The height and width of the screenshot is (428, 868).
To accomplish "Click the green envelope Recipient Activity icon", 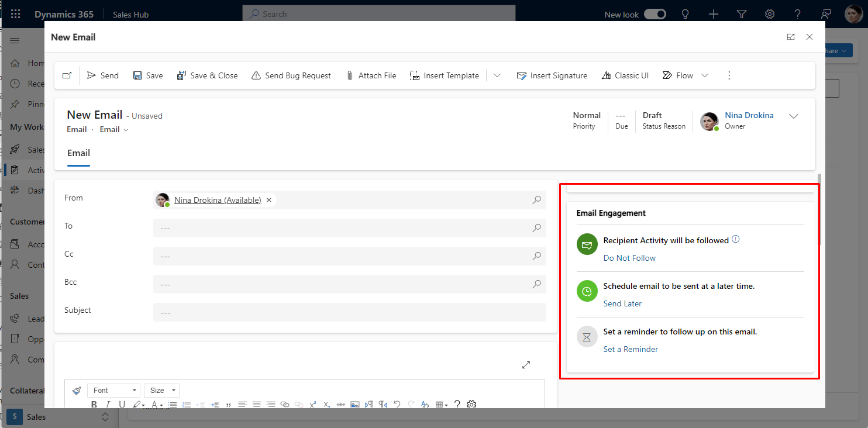I will (587, 244).
